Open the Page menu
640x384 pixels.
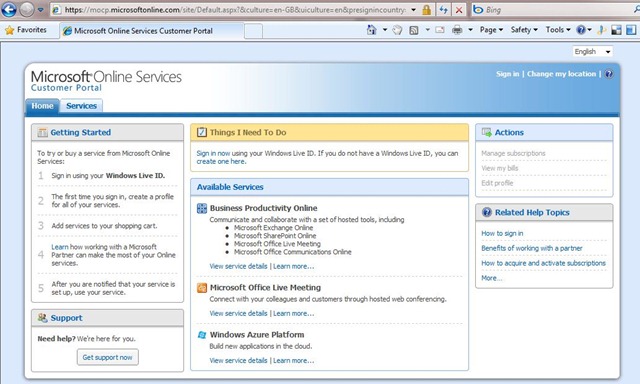point(491,30)
